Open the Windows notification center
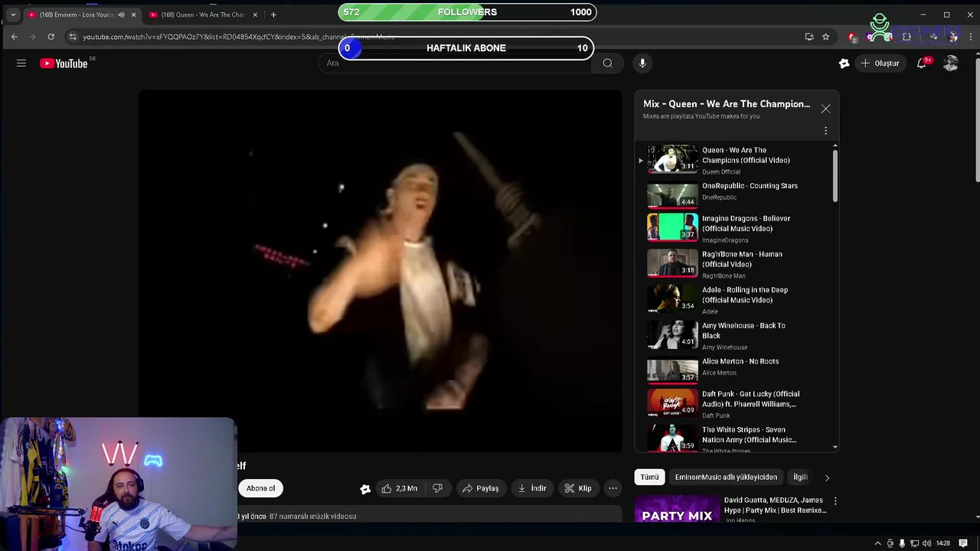 (x=964, y=543)
